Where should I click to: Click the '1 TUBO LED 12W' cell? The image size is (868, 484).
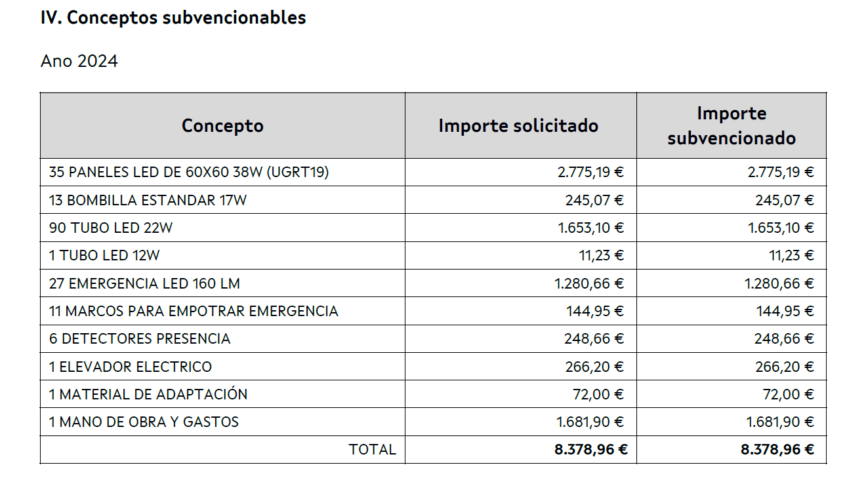(x=104, y=256)
